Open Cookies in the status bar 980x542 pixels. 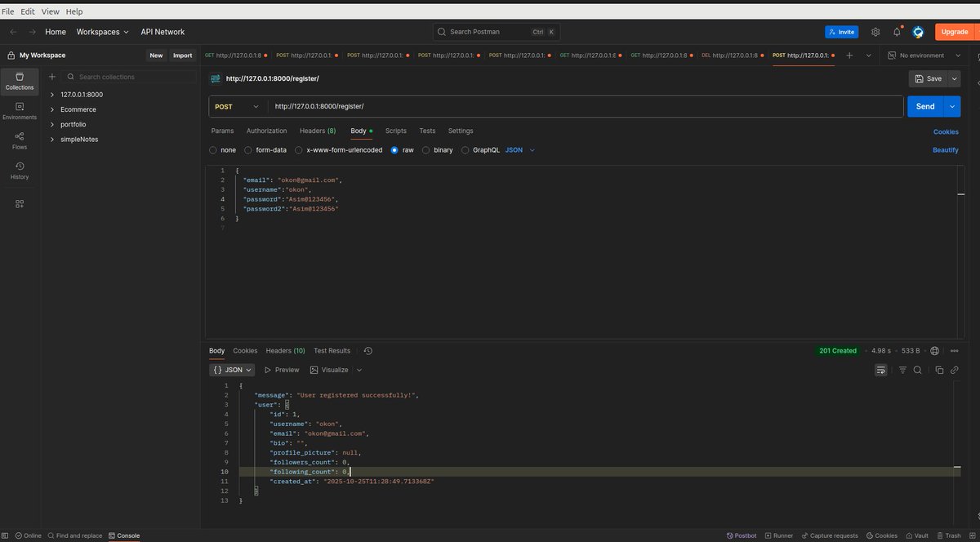pos(881,535)
